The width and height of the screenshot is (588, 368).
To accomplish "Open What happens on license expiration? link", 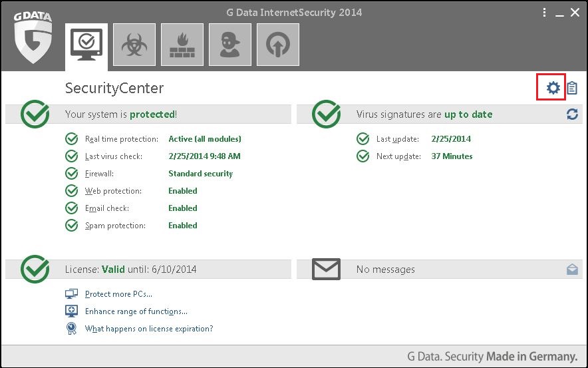I will [x=149, y=329].
